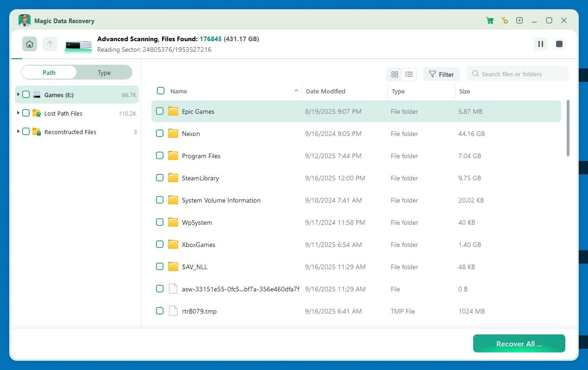
Task: Open the application dropdown menu in the titlebar
Action: point(519,20)
